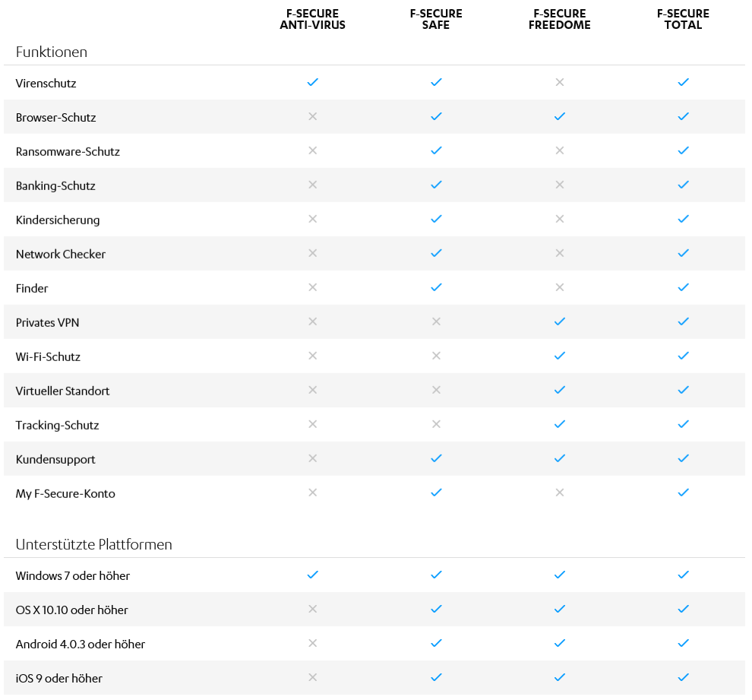Click the Kindersicherung feature label
The image size is (752, 700).
point(58,220)
